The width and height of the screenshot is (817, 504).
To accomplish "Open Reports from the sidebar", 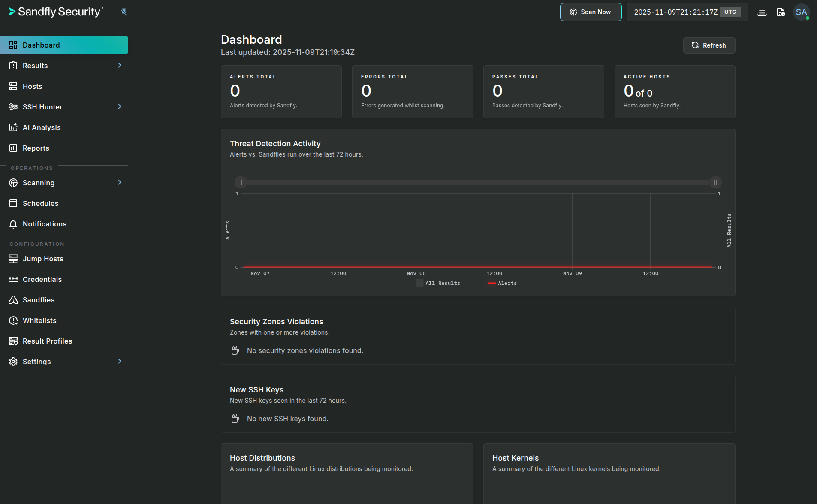I will pyautogui.click(x=36, y=148).
